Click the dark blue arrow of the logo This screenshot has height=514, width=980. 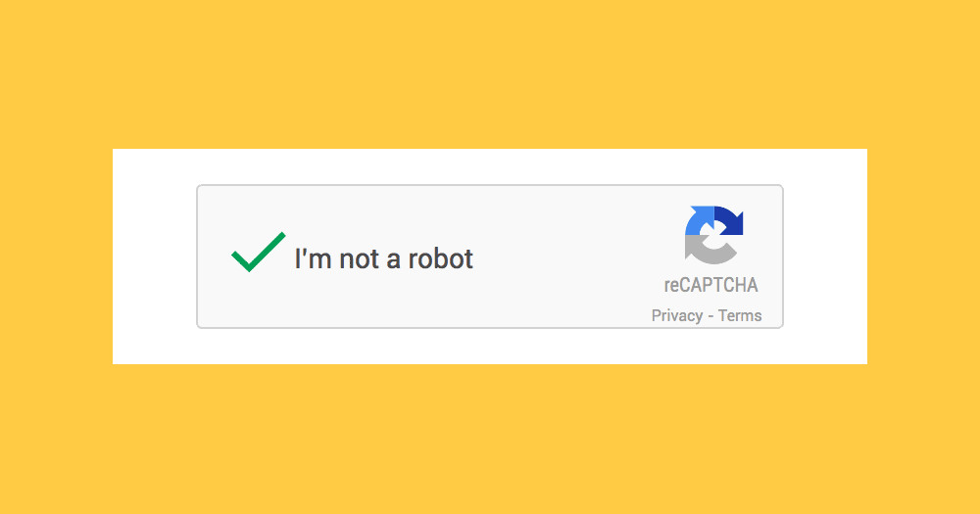(729, 220)
